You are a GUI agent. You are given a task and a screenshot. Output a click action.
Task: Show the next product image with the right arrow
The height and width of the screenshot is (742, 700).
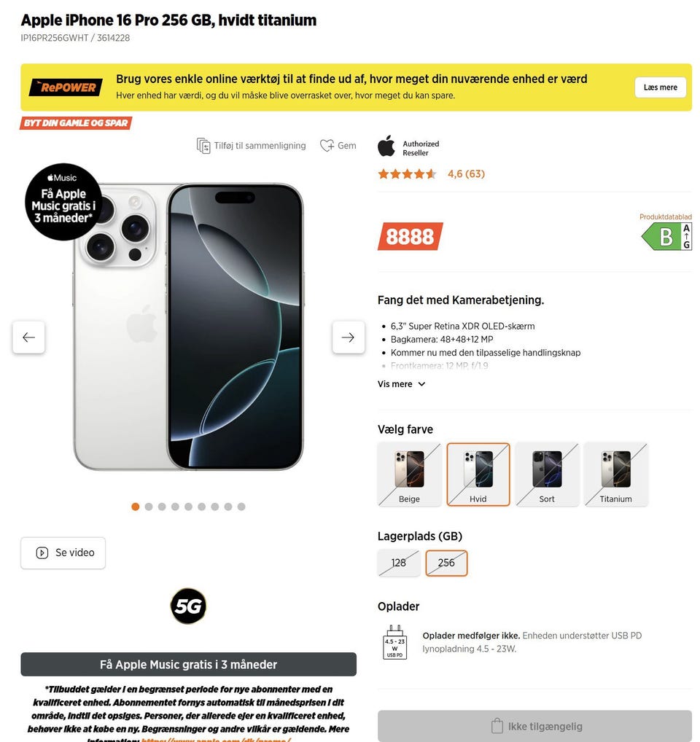[349, 337]
